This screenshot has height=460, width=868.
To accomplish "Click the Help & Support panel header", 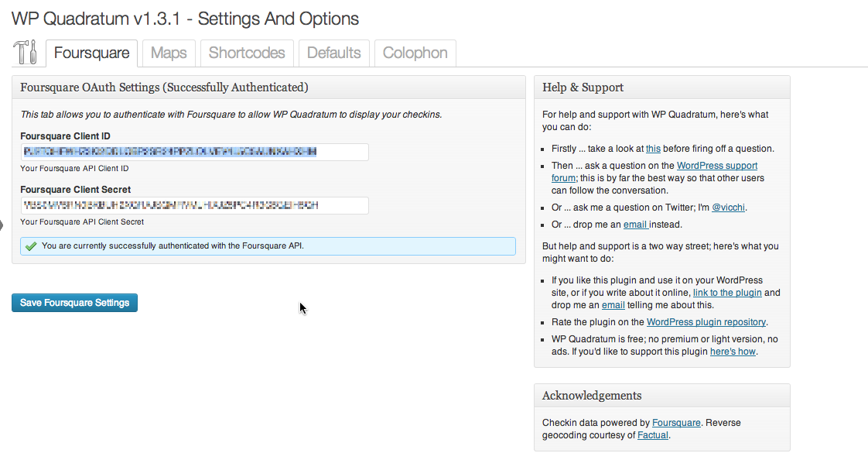I will (662, 88).
